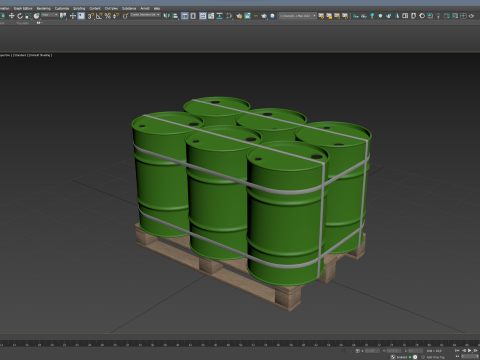The height and width of the screenshot is (360, 480).
Task: Open the Substance menu
Action: coord(129,8)
